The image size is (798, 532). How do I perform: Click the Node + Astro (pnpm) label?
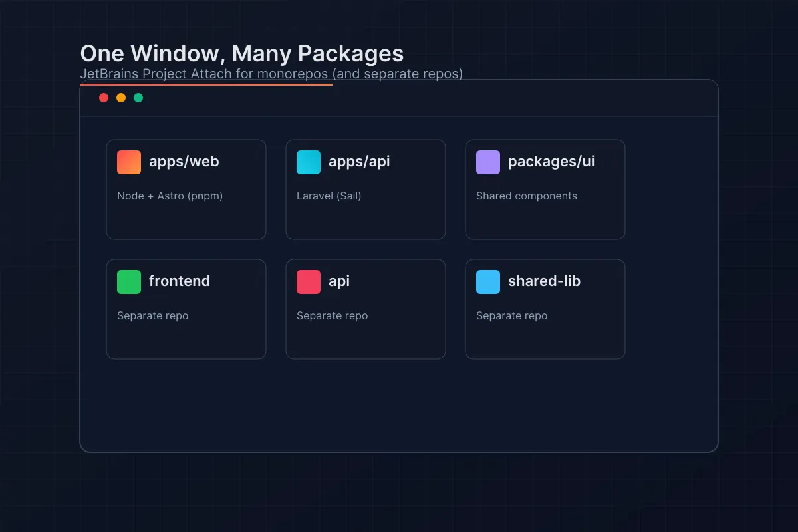coord(170,196)
